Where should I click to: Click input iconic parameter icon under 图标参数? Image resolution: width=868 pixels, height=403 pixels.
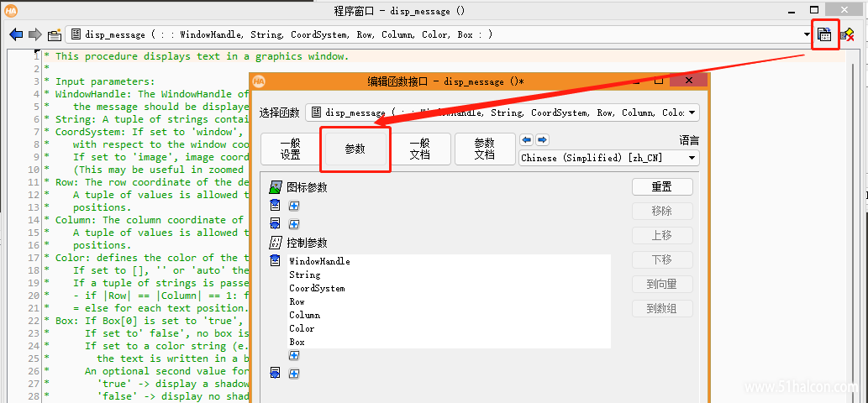tap(275, 206)
